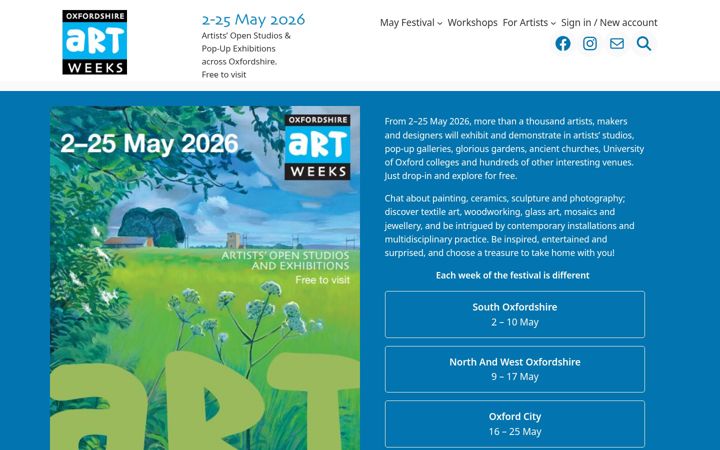This screenshot has width=720, height=450.
Task: Click "Free to visit" text in header
Action: pos(224,74)
